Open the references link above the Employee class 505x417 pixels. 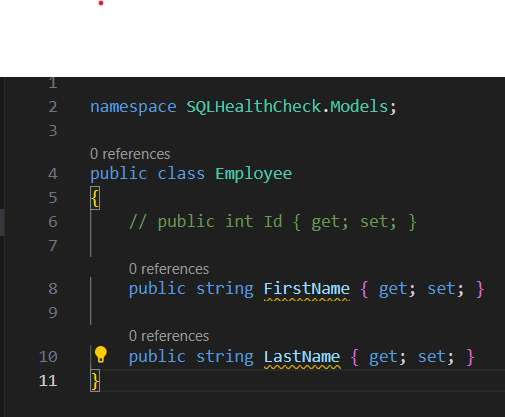[130, 154]
